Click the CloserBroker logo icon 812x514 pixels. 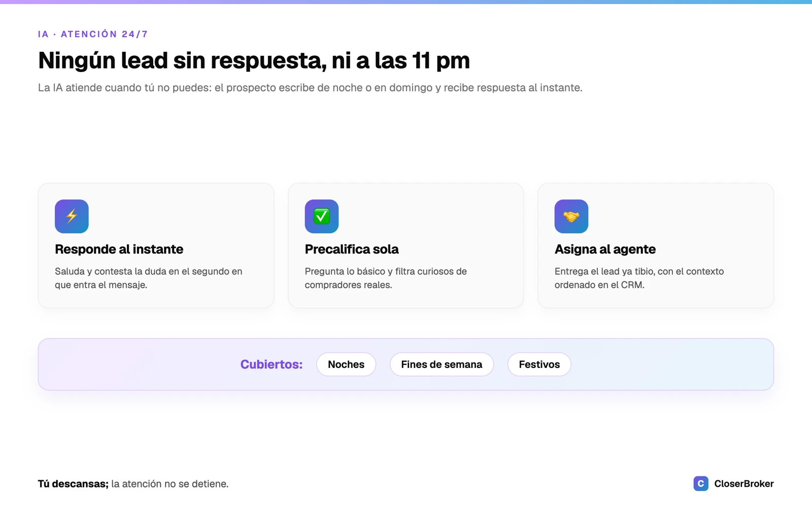tap(701, 484)
